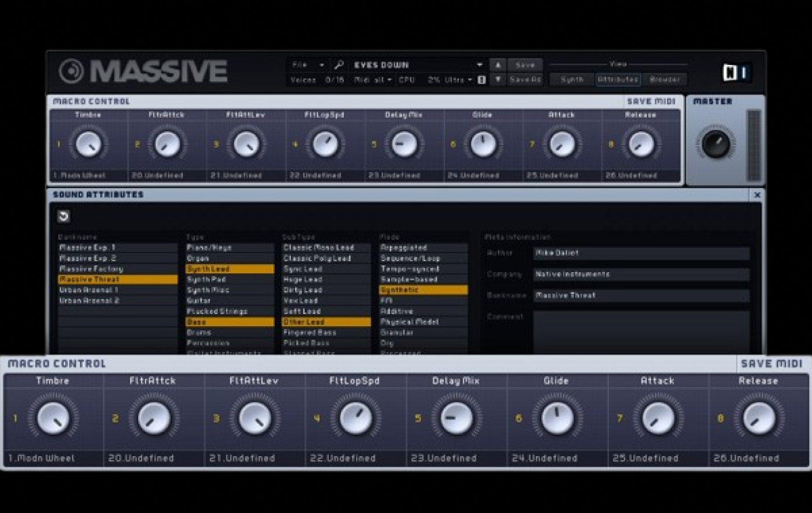Click the Glide knob in the small macro strip

[x=483, y=144]
